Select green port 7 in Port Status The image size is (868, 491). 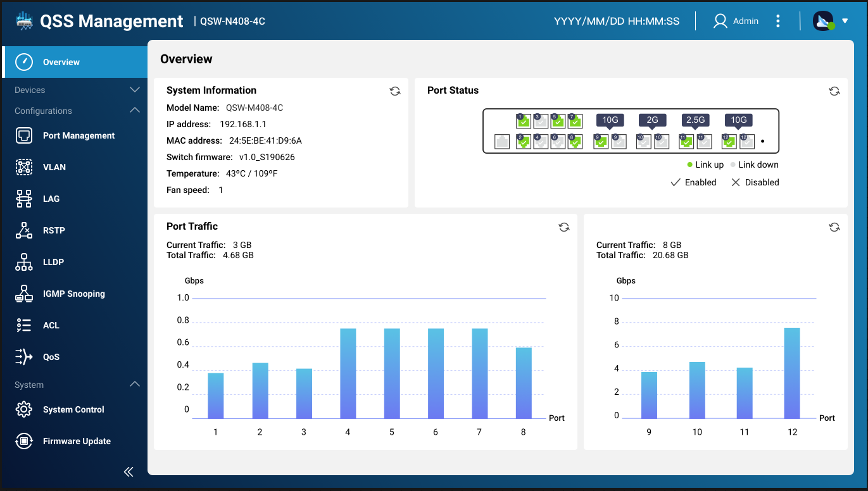pyautogui.click(x=575, y=121)
